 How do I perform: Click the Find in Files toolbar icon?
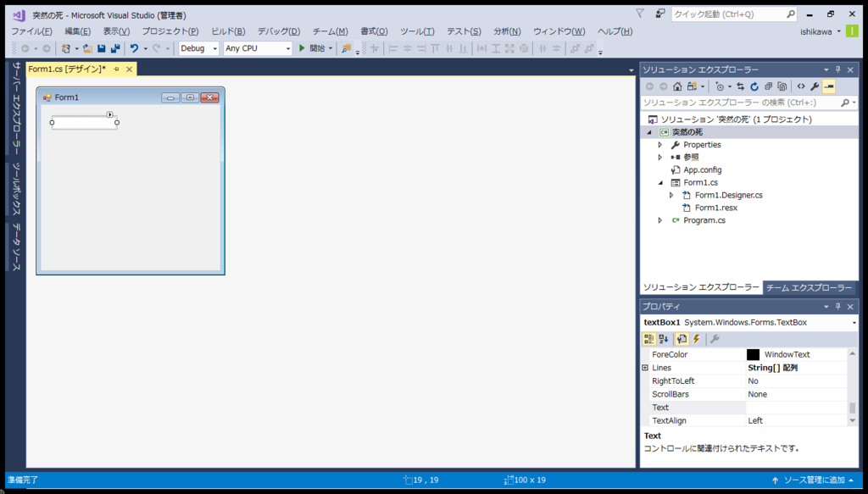(346, 48)
